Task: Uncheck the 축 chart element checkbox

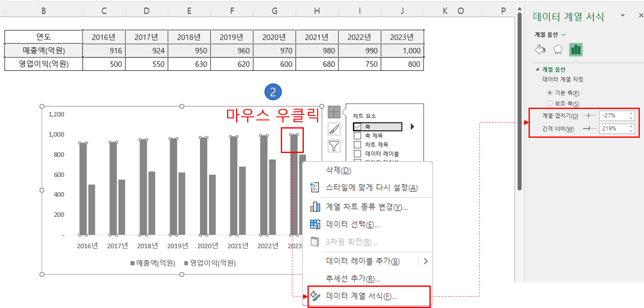Action: coord(358,127)
